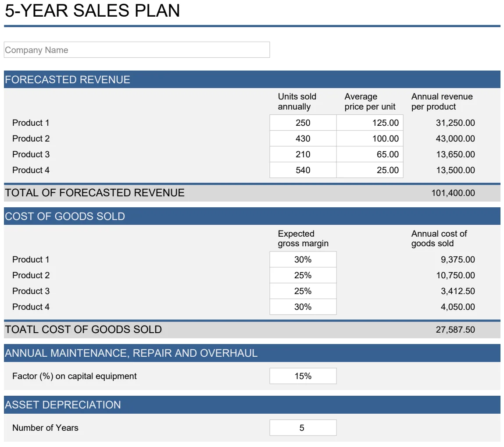The image size is (504, 447).
Task: Select cost of goods value 10,750.00
Action: pyautogui.click(x=455, y=275)
